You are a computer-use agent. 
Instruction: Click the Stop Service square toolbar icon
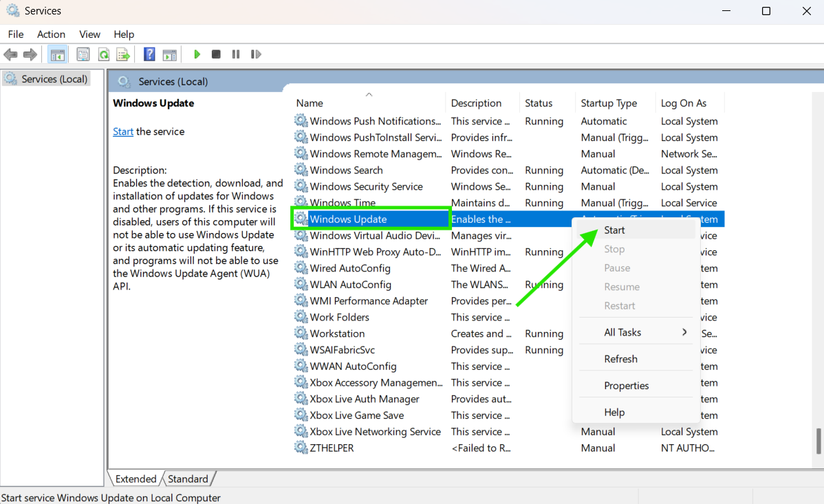click(216, 54)
